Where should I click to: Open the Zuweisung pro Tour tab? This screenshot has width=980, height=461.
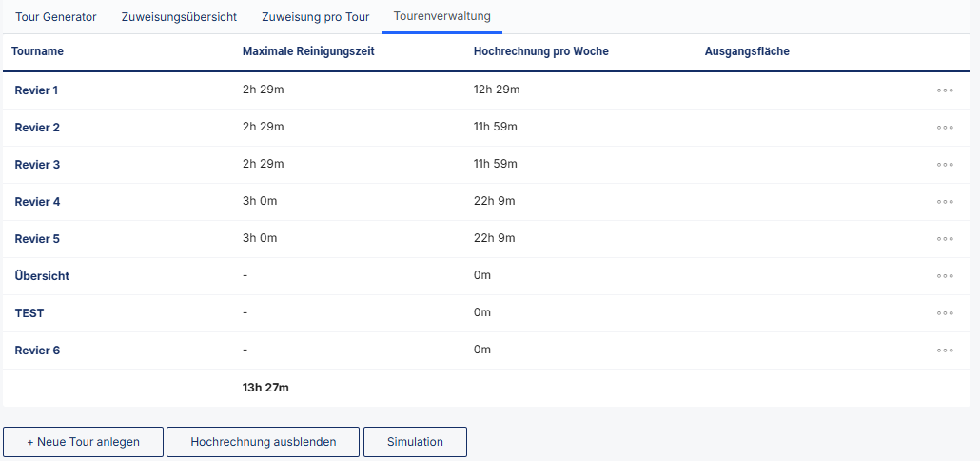[x=316, y=17]
